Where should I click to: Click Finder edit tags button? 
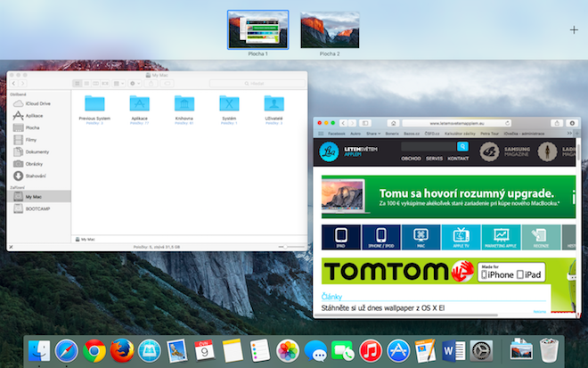click(167, 83)
